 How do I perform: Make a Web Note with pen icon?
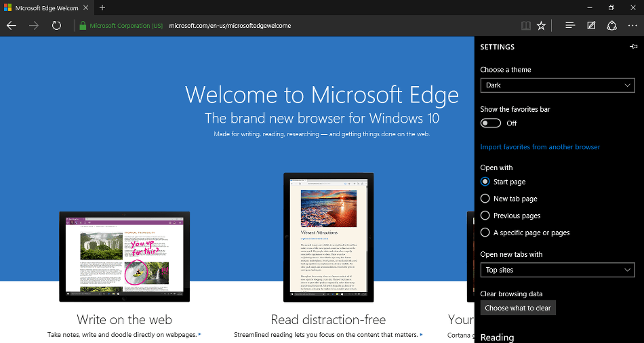[x=591, y=26]
